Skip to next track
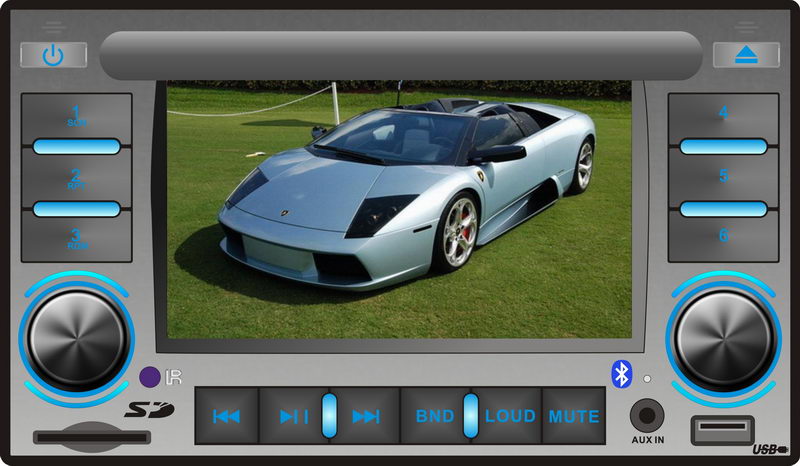Image resolution: width=800 pixels, height=466 pixels. click(x=367, y=416)
